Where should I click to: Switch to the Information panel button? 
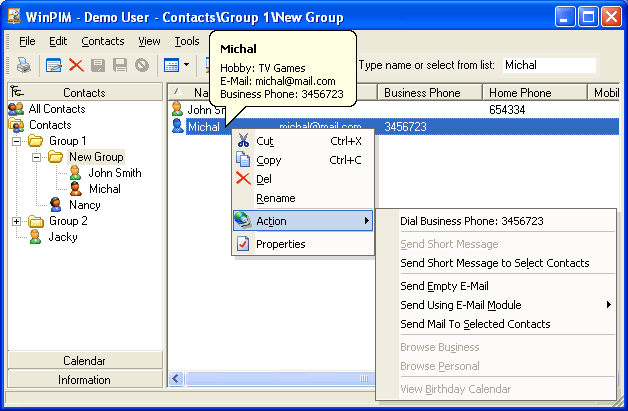click(85, 379)
